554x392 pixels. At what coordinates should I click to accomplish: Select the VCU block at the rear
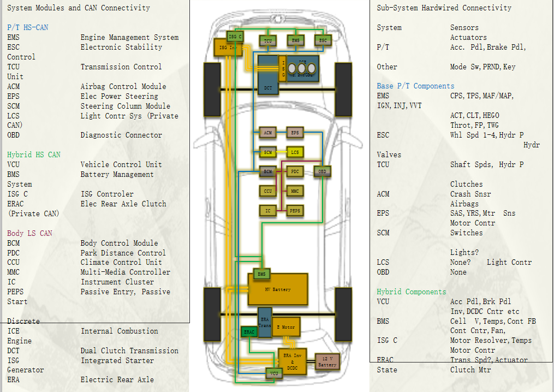[274, 373]
